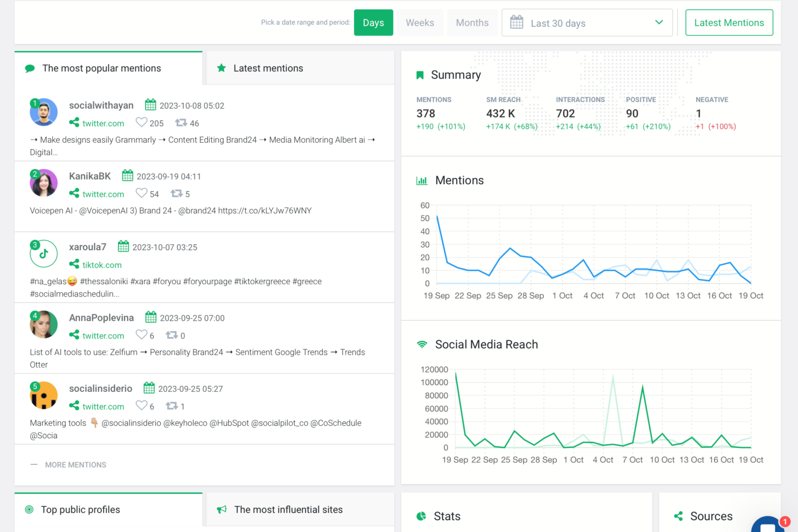Screen dimensions: 798x532
Task: Click the Latest Mentions button
Action: (729, 23)
